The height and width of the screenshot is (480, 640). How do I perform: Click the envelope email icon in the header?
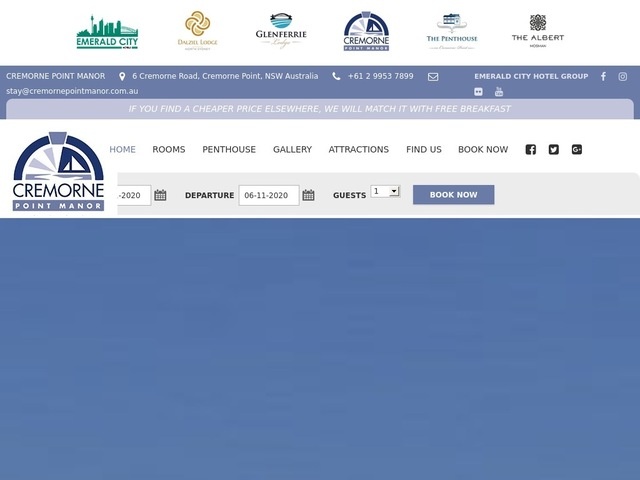coord(433,76)
